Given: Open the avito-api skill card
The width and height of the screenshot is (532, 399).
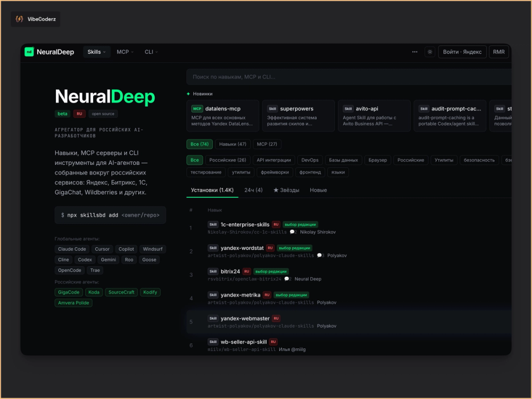Looking at the screenshot, I should 374,115.
